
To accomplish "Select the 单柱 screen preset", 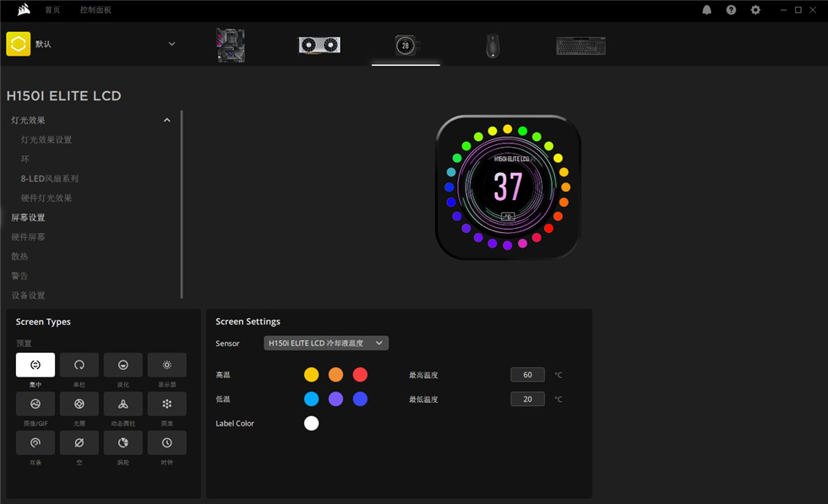I will pos(79,365).
